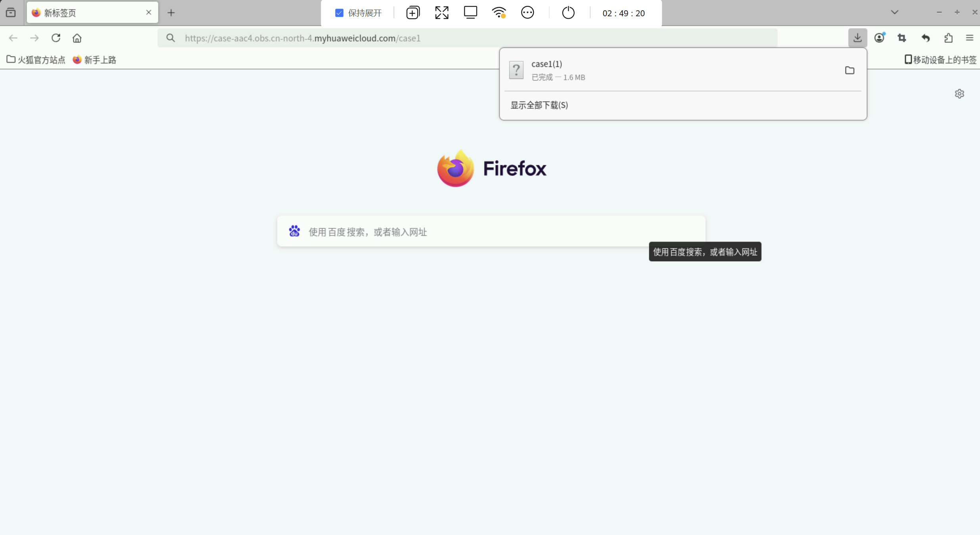The image size is (980, 535).
Task: Open the Firefox account icon
Action: pos(879,38)
